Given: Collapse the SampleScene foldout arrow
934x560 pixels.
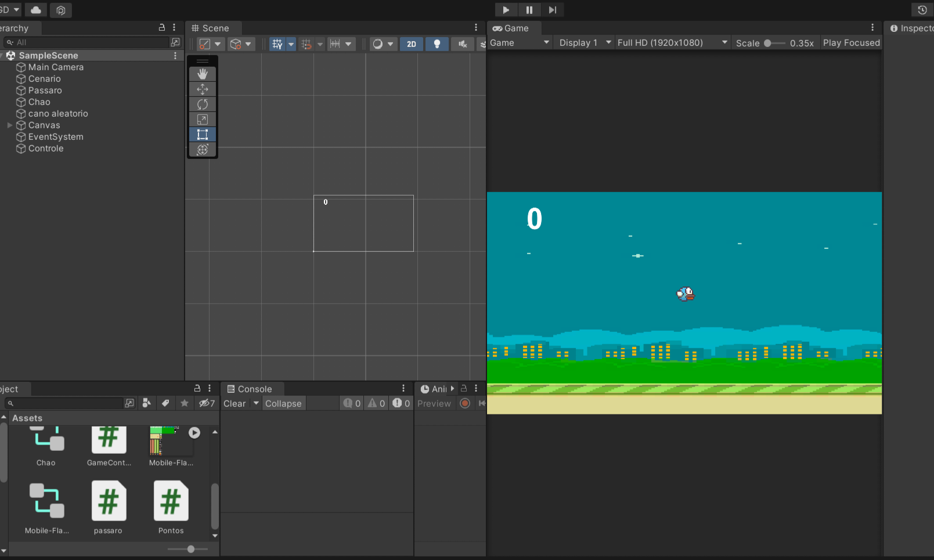Looking at the screenshot, I should [2, 55].
